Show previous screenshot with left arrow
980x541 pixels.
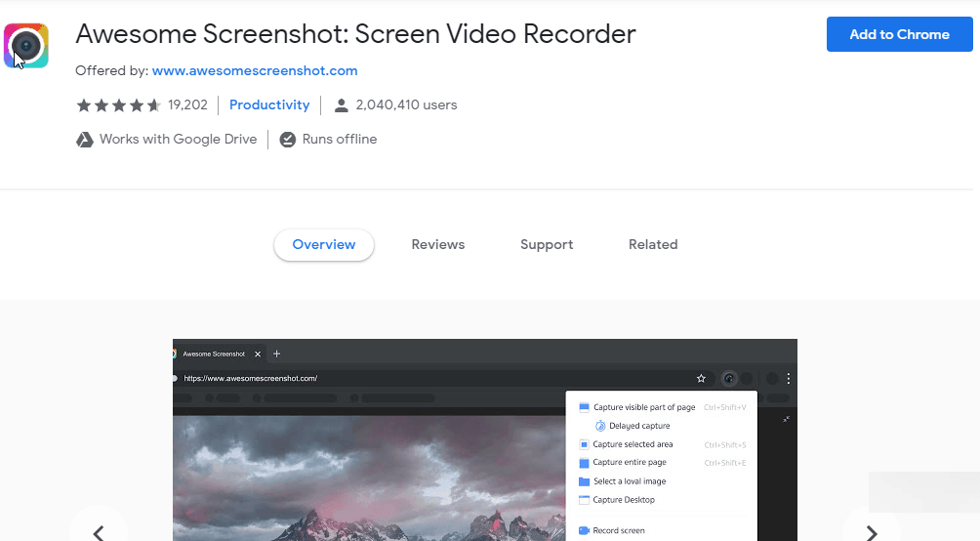tap(99, 533)
